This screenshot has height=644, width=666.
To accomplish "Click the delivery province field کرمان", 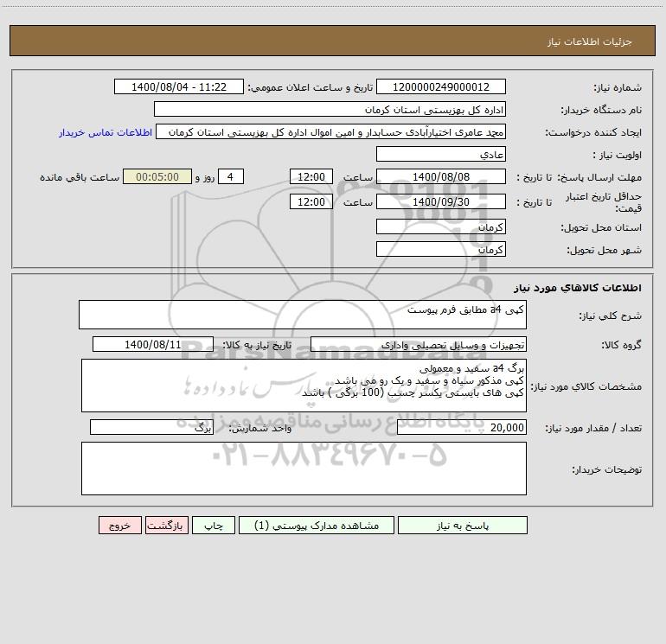I will click(441, 226).
